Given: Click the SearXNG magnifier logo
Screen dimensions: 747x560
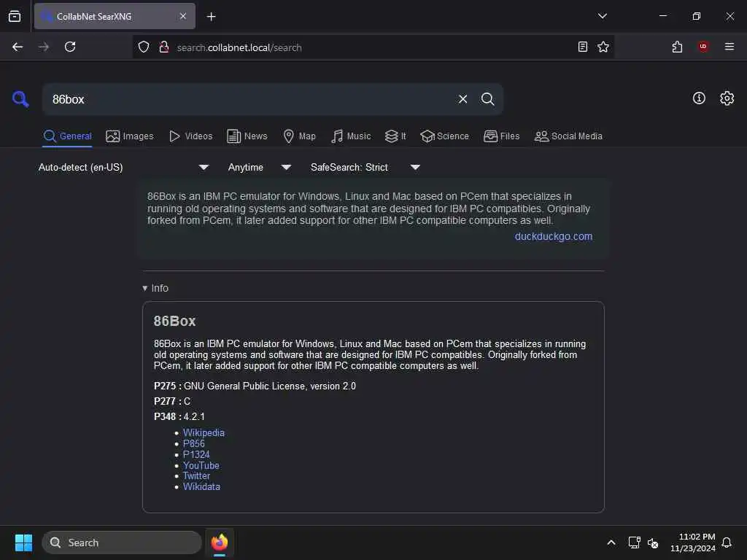Looking at the screenshot, I should (20, 99).
